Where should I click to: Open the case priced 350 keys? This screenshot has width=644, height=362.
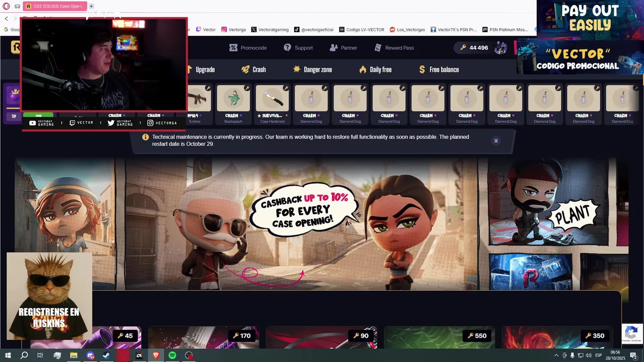pyautogui.click(x=557, y=337)
